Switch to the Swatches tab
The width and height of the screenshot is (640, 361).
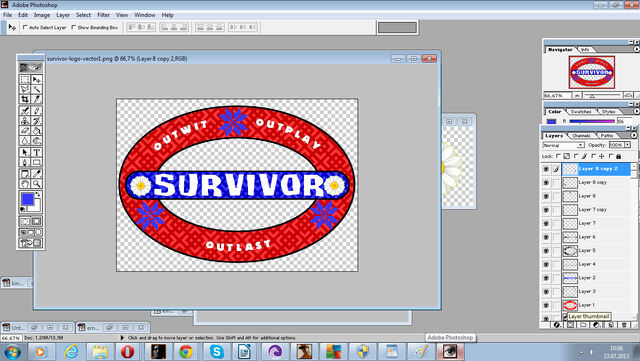[x=580, y=111]
